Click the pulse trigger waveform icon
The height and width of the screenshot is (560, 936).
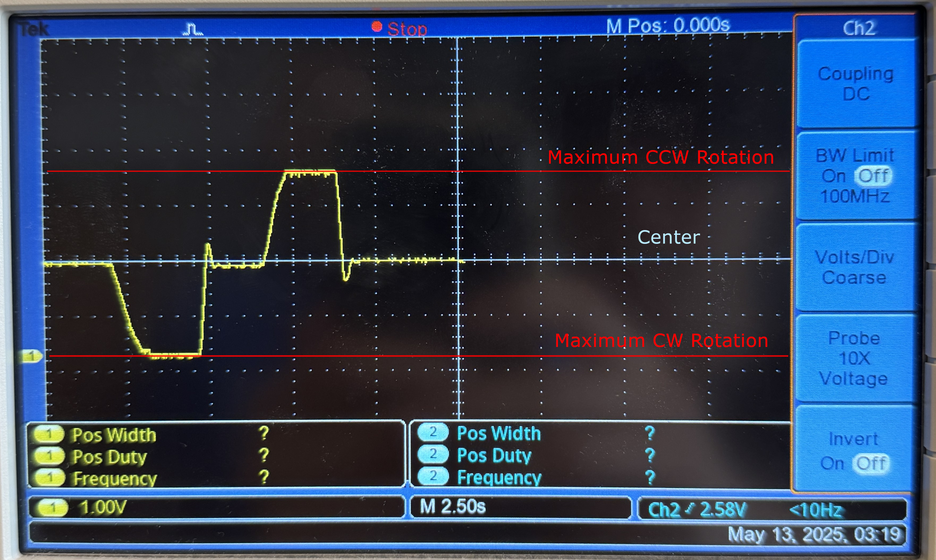(x=193, y=29)
